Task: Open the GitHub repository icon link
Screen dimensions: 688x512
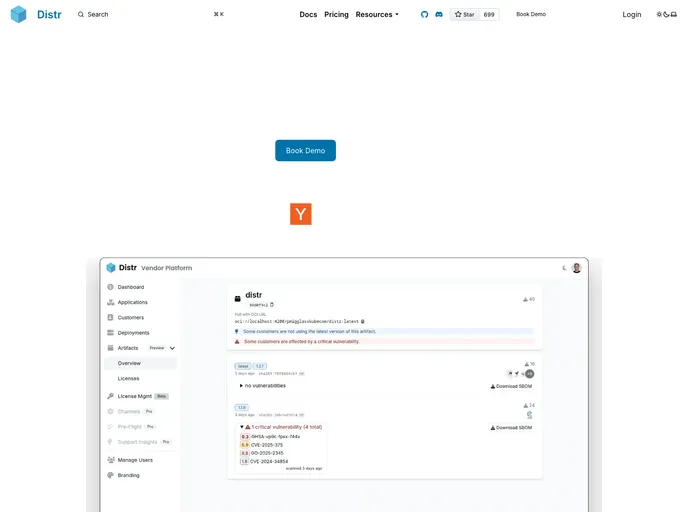Action: coord(424,14)
